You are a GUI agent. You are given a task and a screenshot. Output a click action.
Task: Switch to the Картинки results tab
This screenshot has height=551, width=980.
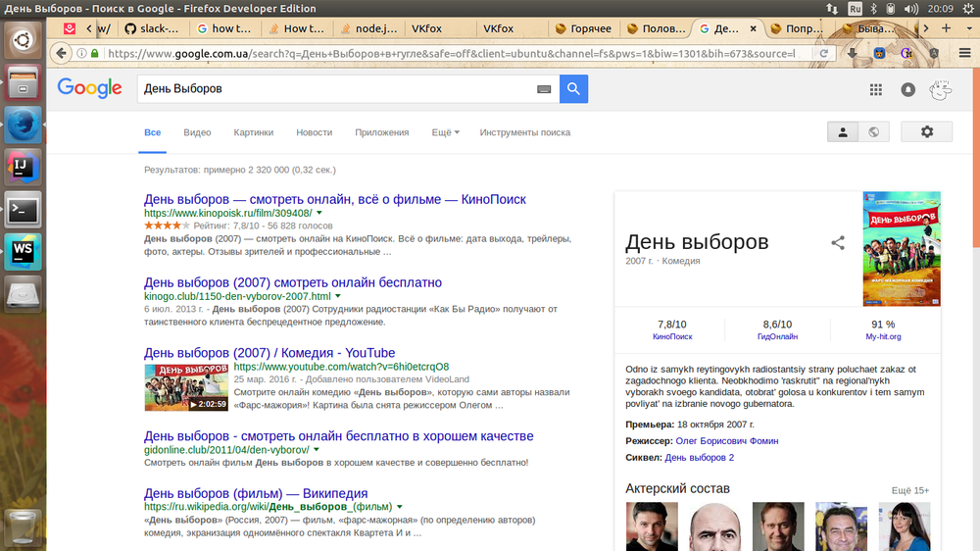pyautogui.click(x=253, y=132)
